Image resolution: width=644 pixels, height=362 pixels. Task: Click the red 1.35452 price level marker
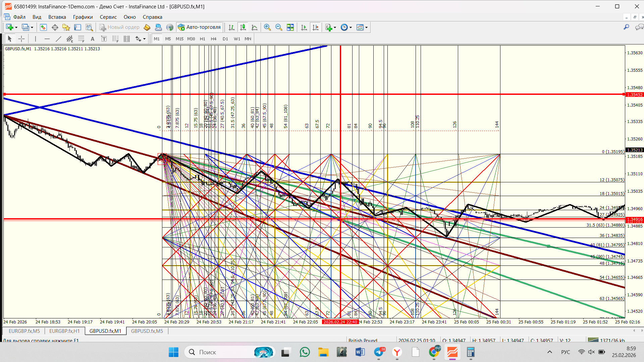[x=634, y=95]
